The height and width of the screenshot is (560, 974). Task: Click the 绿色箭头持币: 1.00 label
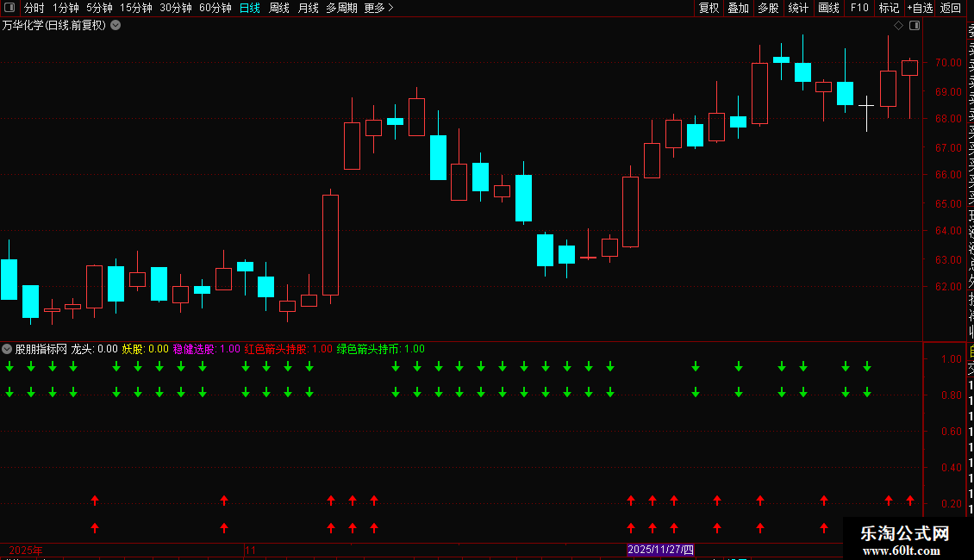[381, 349]
